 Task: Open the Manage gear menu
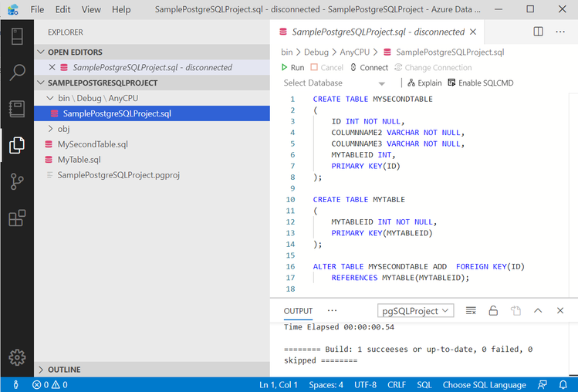pyautogui.click(x=17, y=357)
